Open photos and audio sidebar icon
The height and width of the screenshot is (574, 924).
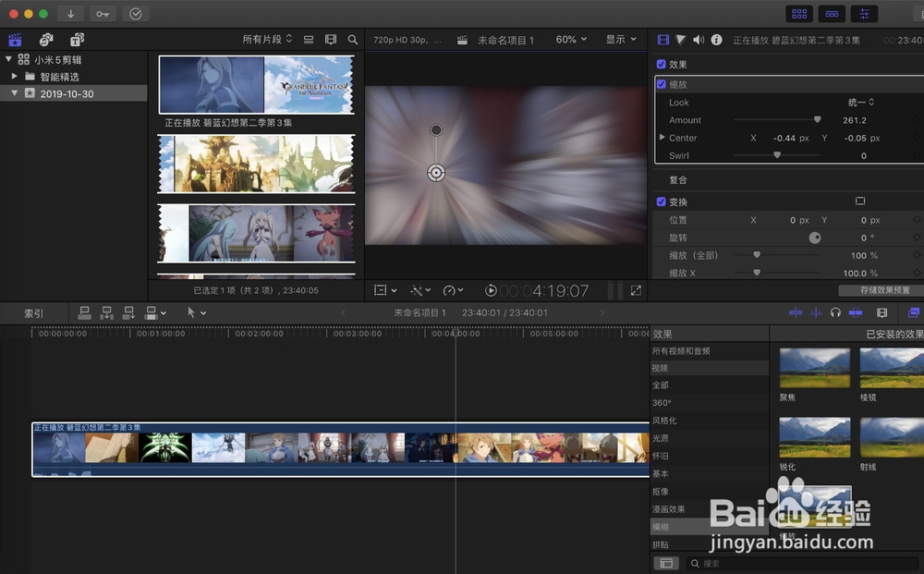click(46, 40)
